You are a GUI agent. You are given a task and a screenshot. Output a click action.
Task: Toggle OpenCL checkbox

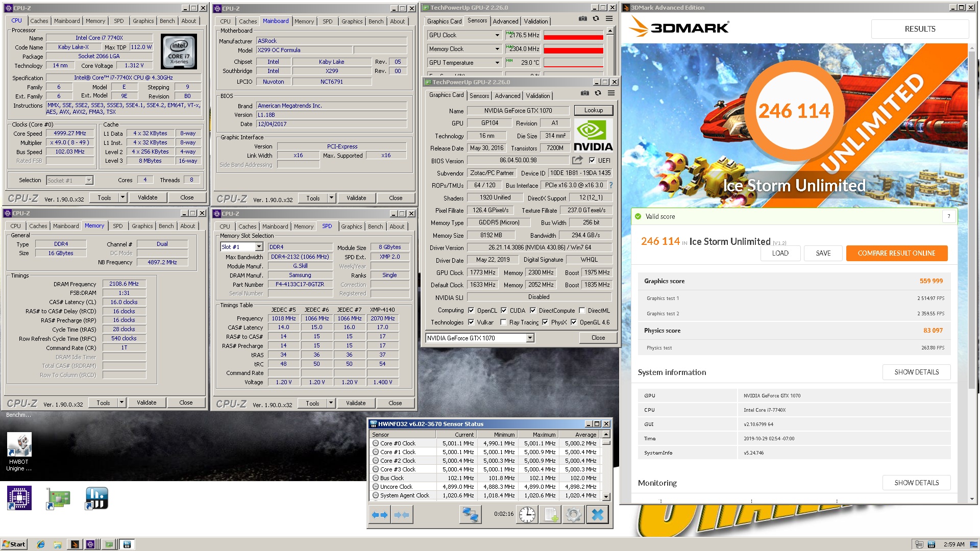tap(471, 310)
